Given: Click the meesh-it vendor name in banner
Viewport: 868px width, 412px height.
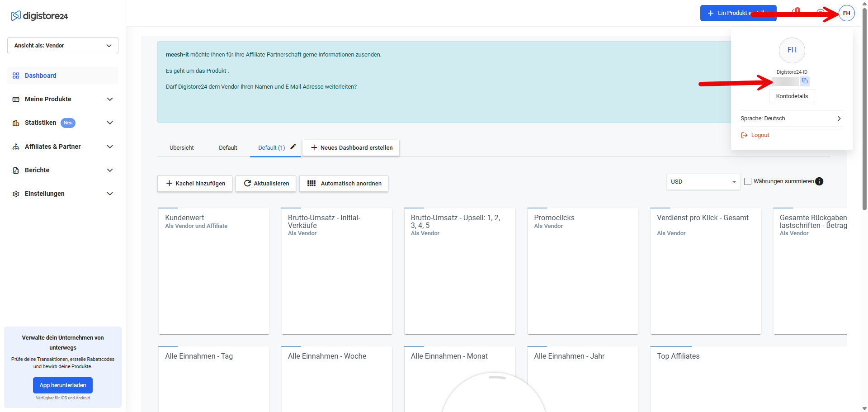Looking at the screenshot, I should pyautogui.click(x=177, y=55).
